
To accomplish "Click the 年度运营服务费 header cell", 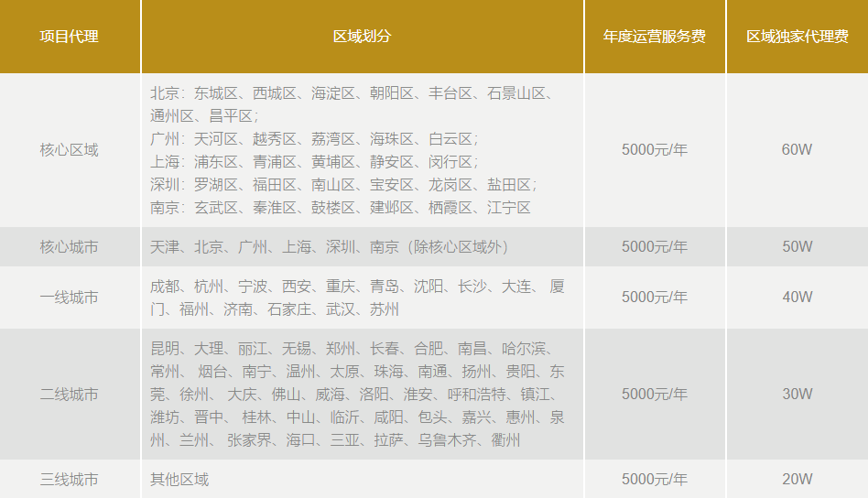I will point(655,37).
